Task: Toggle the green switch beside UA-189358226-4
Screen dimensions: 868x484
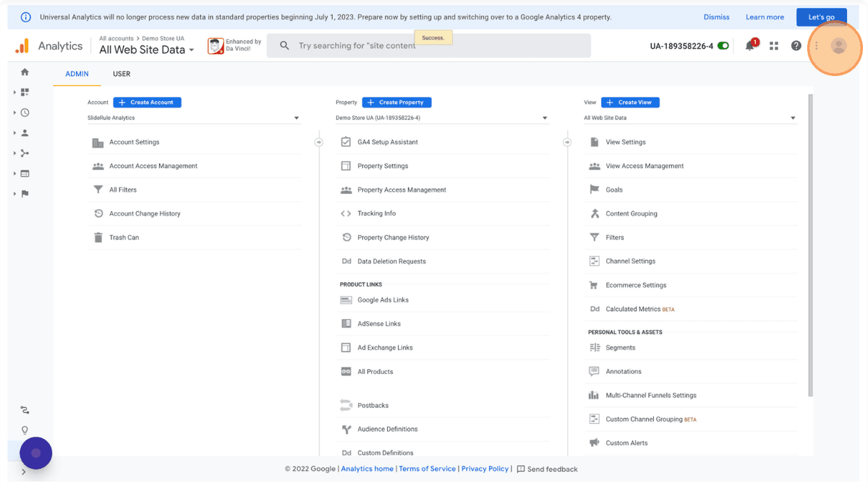Action: 723,46
